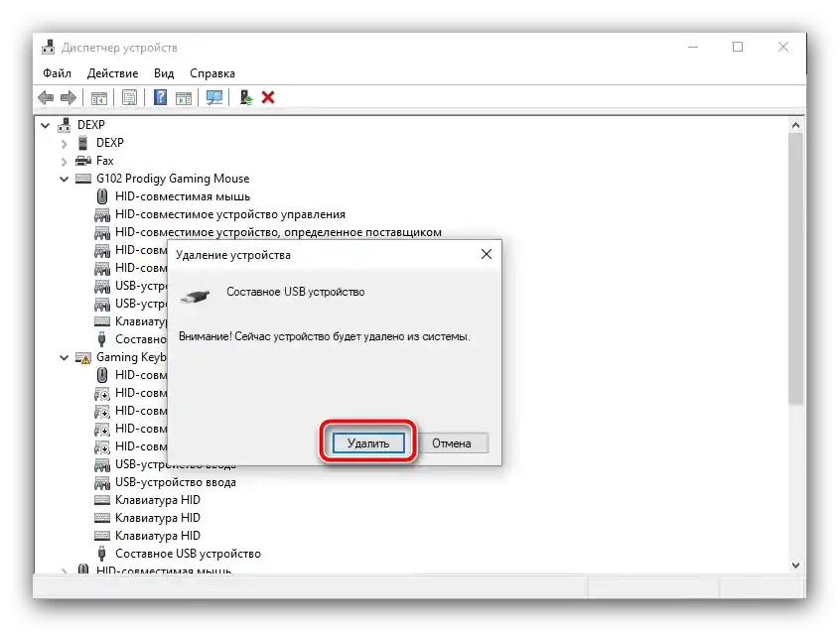Cancel the dialog with Отмена
This screenshot has height=632, width=840.
452,443
